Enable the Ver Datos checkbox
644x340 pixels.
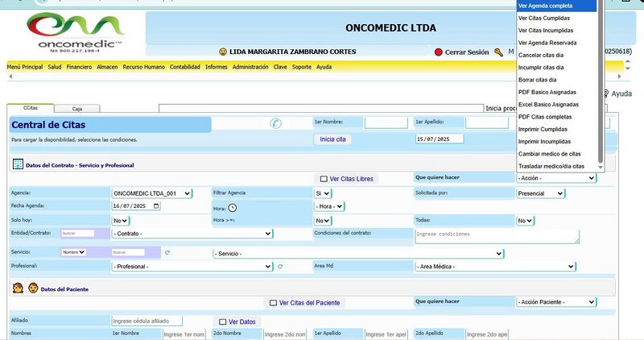pyautogui.click(x=222, y=321)
